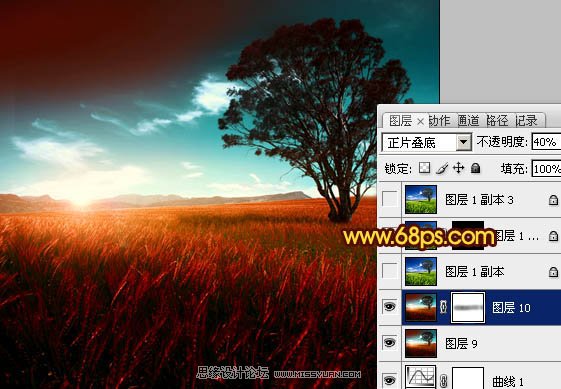Toggle lock all padlock icon
Screen dimensions: 561x389
[475, 168]
